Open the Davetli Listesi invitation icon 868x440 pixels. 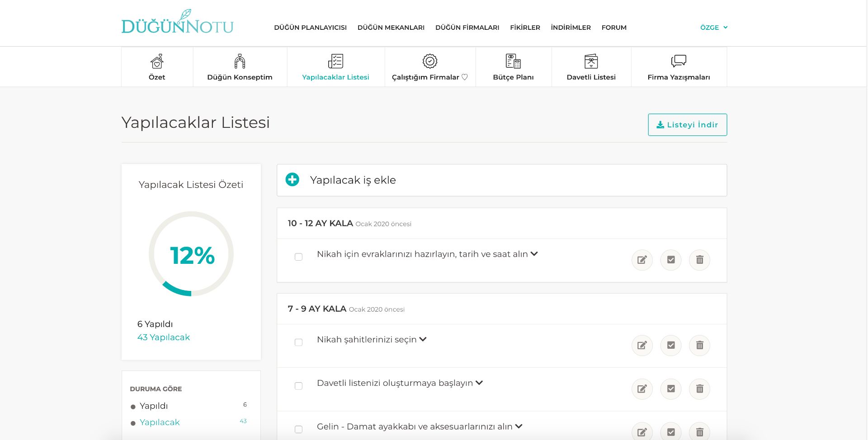tap(591, 61)
